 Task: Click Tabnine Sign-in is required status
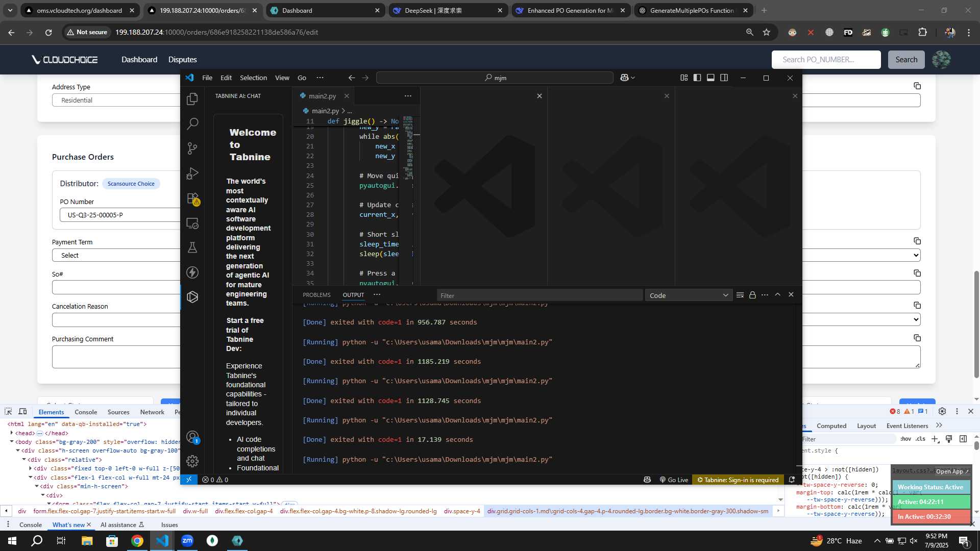[x=738, y=480]
